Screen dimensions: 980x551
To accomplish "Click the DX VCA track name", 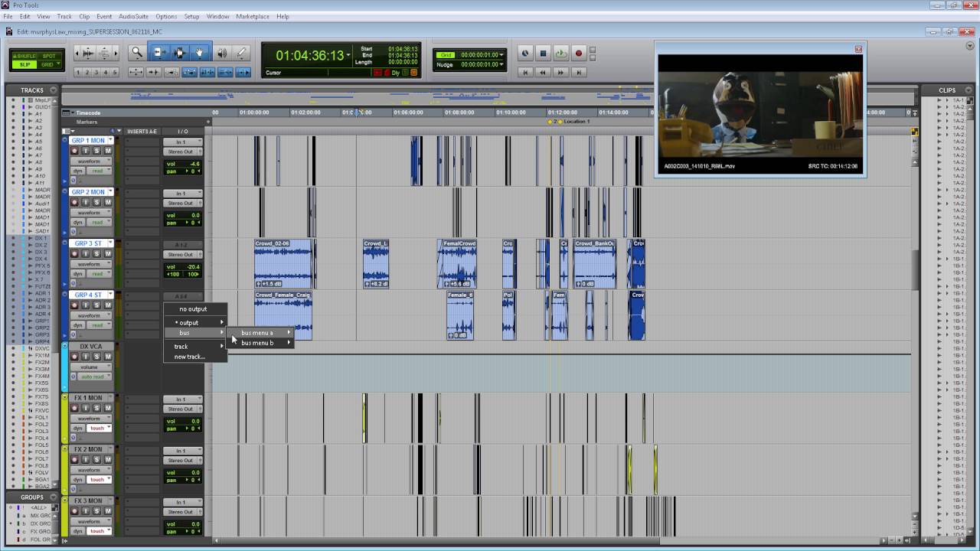I will click(x=90, y=347).
